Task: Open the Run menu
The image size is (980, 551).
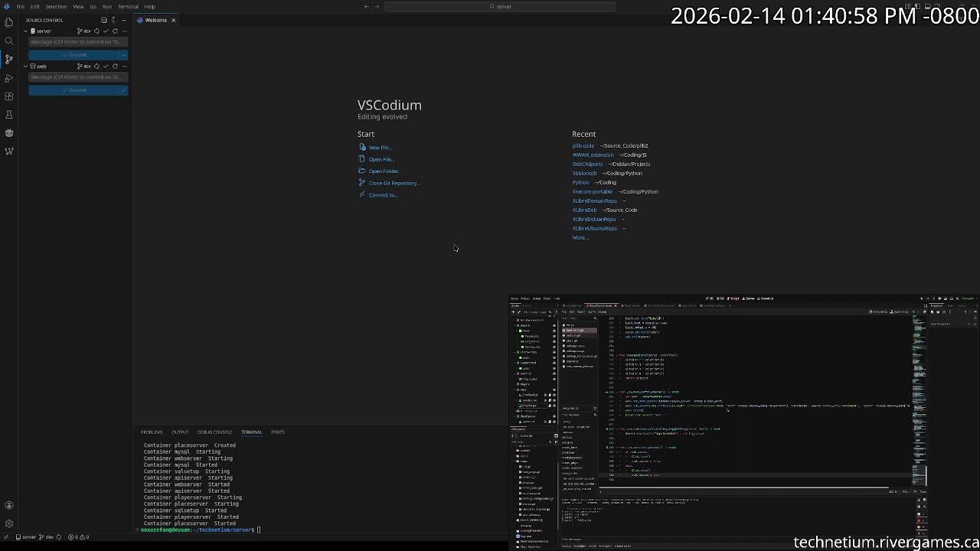Action: pyautogui.click(x=107, y=7)
